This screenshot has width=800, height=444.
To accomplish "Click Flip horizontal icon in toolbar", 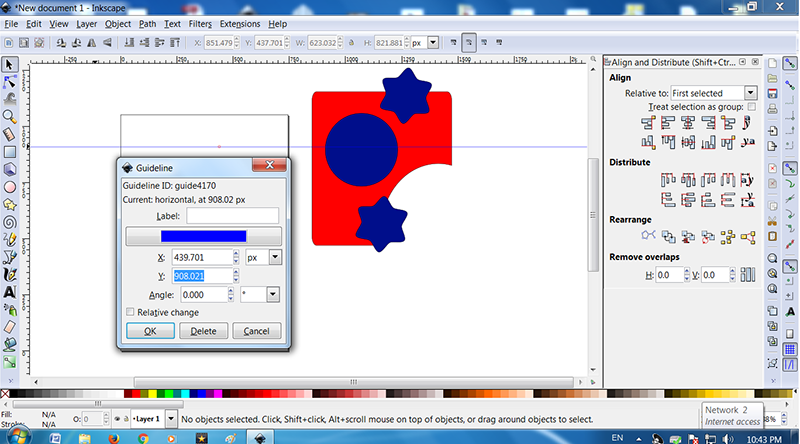I will 92,43.
